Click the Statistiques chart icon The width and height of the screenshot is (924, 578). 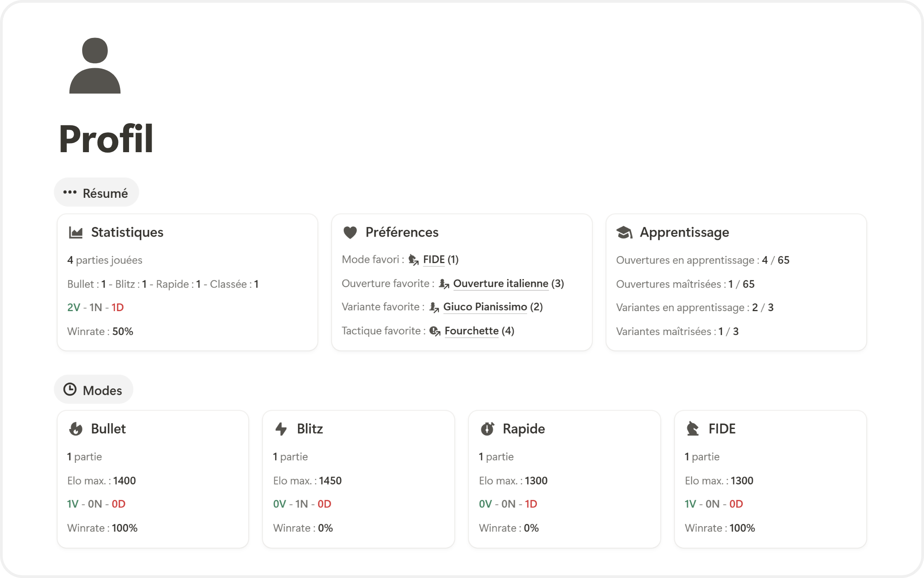point(76,233)
